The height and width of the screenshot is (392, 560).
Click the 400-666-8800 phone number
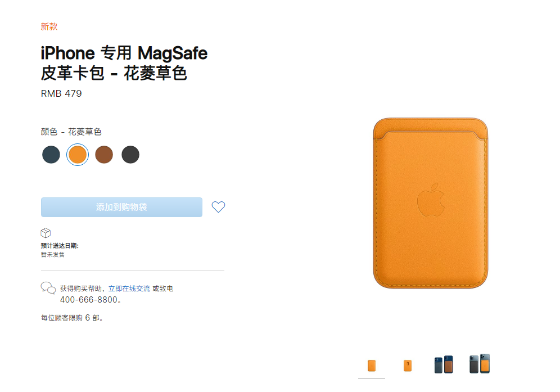click(89, 300)
